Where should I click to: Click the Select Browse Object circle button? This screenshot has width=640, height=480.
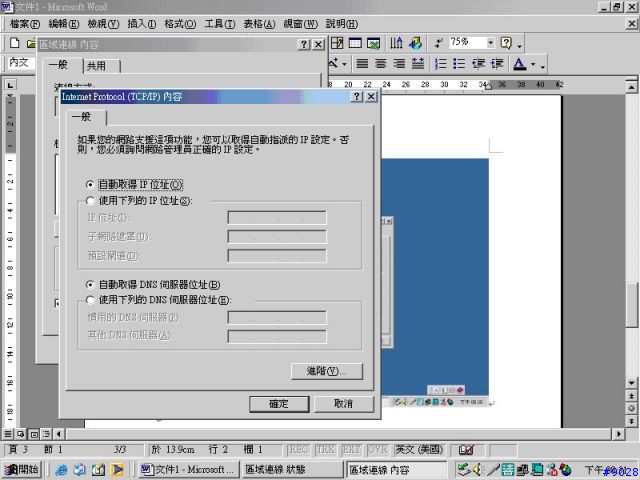click(631, 408)
